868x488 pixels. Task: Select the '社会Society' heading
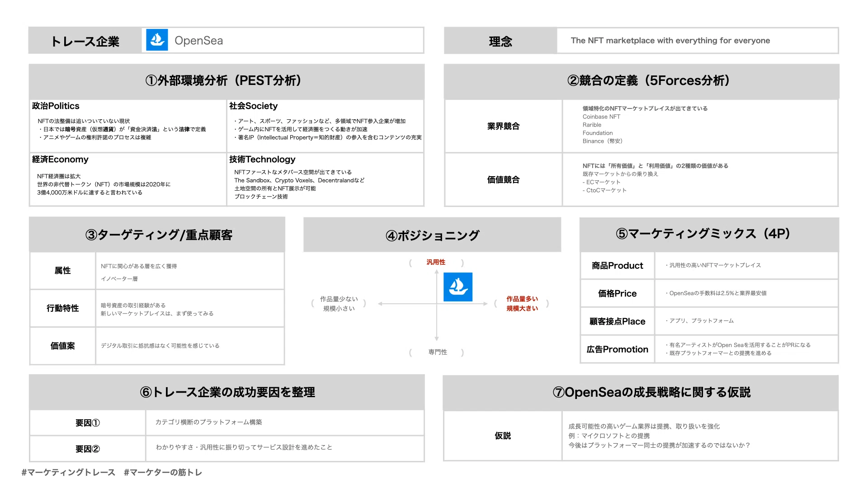click(x=253, y=106)
